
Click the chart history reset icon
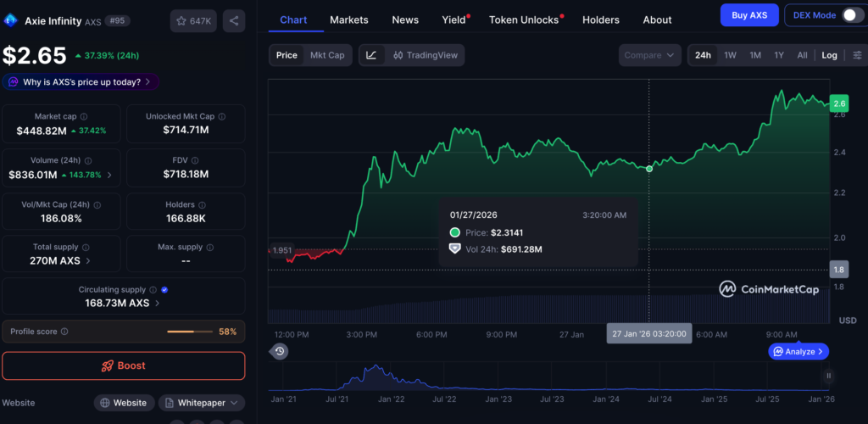280,351
